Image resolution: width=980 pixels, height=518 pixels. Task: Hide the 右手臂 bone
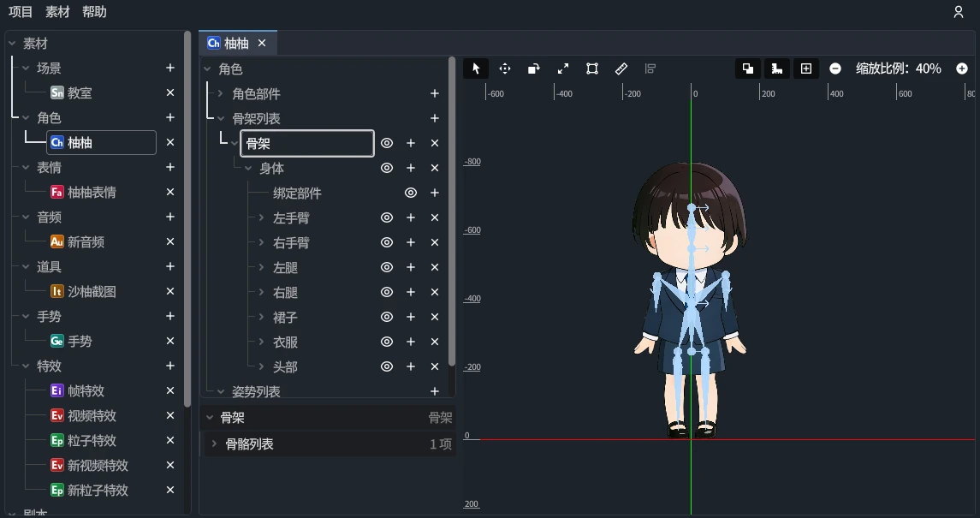(x=387, y=242)
